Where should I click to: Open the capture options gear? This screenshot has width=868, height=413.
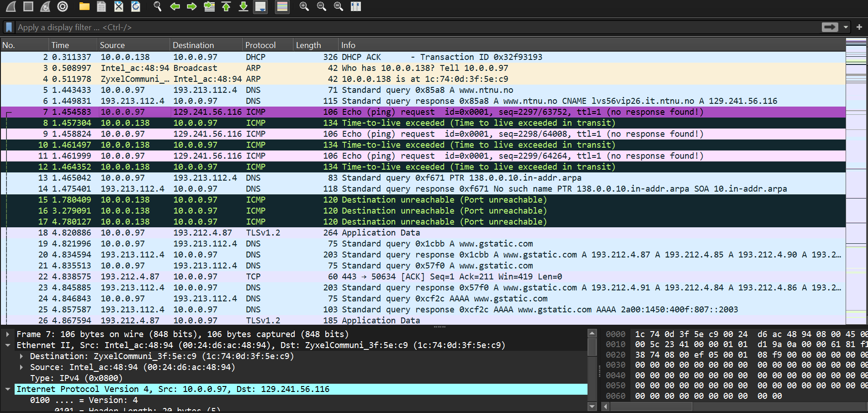tap(63, 6)
